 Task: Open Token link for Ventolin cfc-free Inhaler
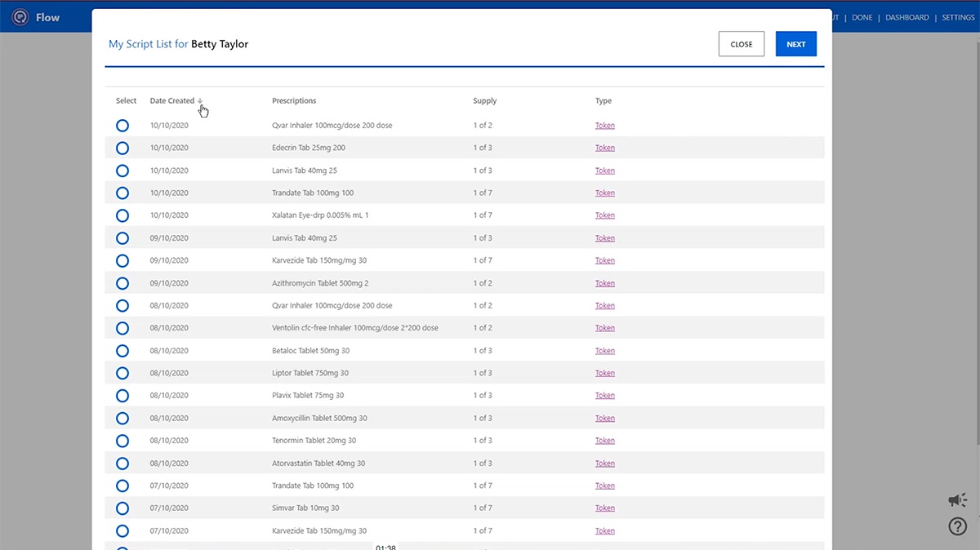pos(604,328)
